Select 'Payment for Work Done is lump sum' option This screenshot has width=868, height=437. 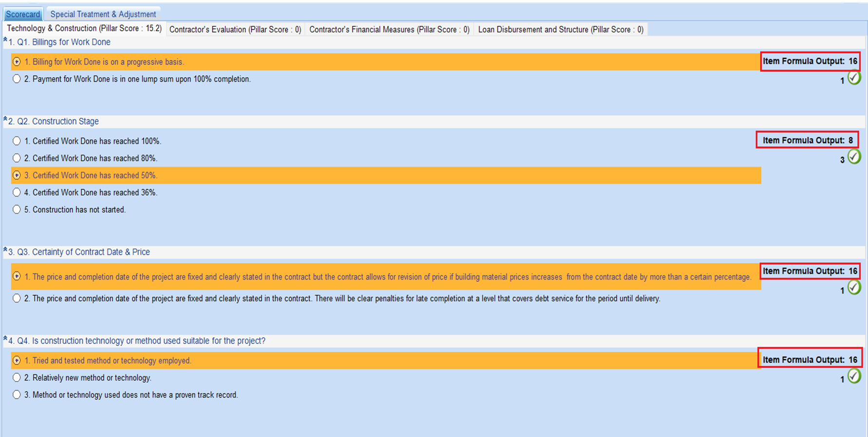pyautogui.click(x=17, y=79)
